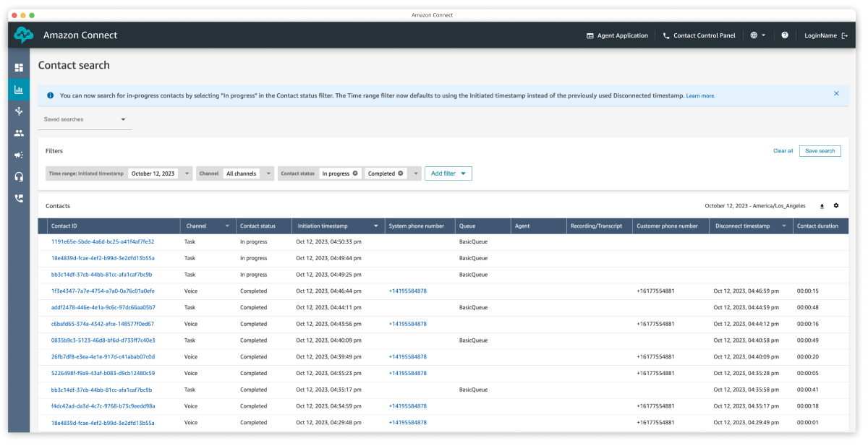The height and width of the screenshot is (446, 868).
Task: Click the Save search button
Action: point(820,150)
